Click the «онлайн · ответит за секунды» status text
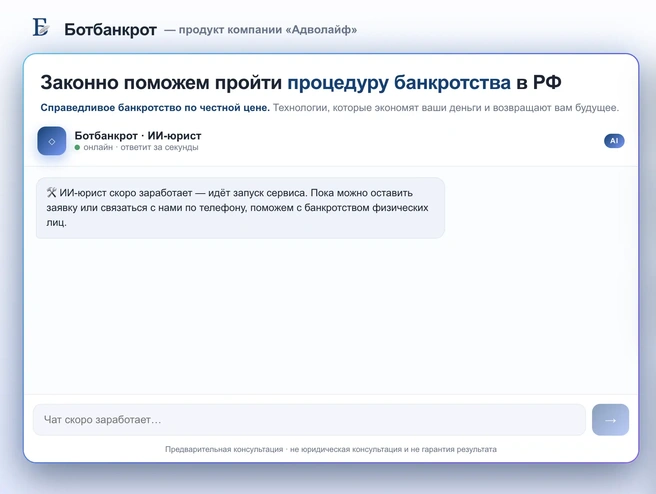Screen dimensions: 656x494 click(x=141, y=147)
